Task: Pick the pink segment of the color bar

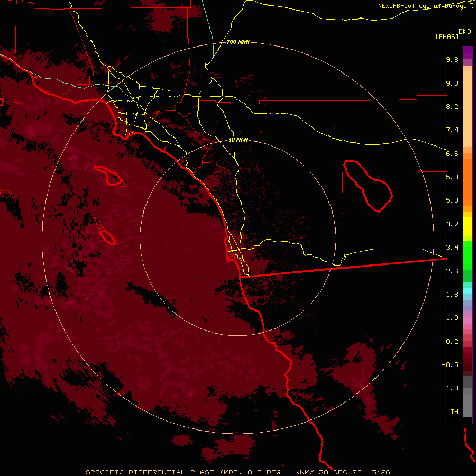Action: click(467, 321)
